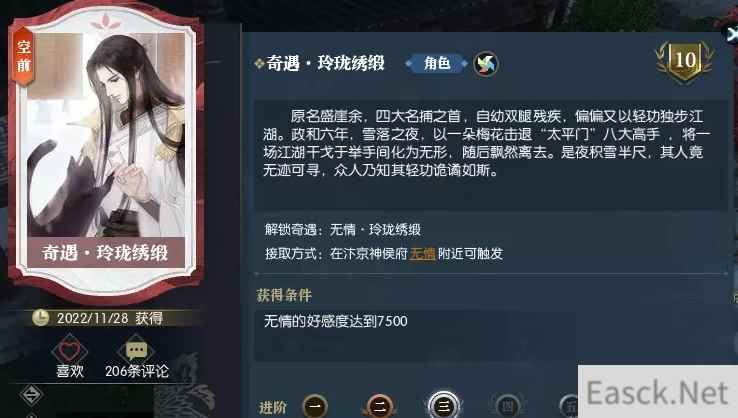Viewport: 738px width, 418px height.
Task: Click the 进阶 label
Action: pos(273,407)
